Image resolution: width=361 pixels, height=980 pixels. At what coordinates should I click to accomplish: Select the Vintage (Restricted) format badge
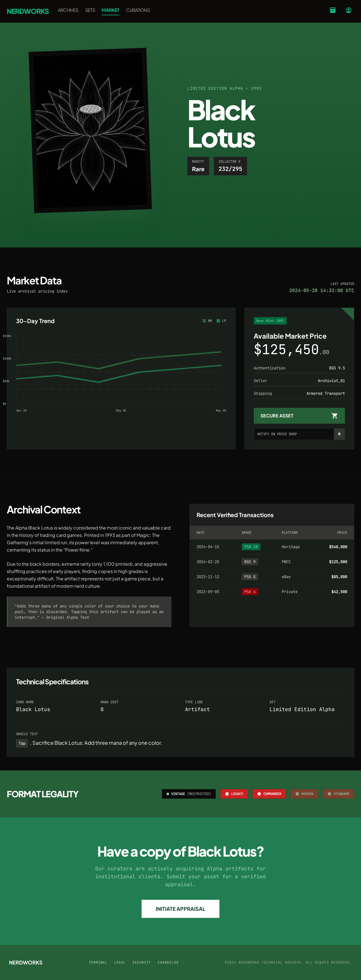tap(189, 794)
